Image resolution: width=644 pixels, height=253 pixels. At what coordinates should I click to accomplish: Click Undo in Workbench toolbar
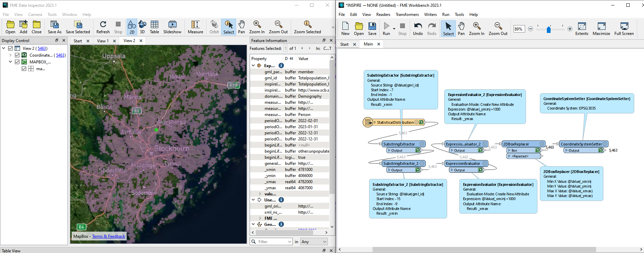tap(418, 29)
